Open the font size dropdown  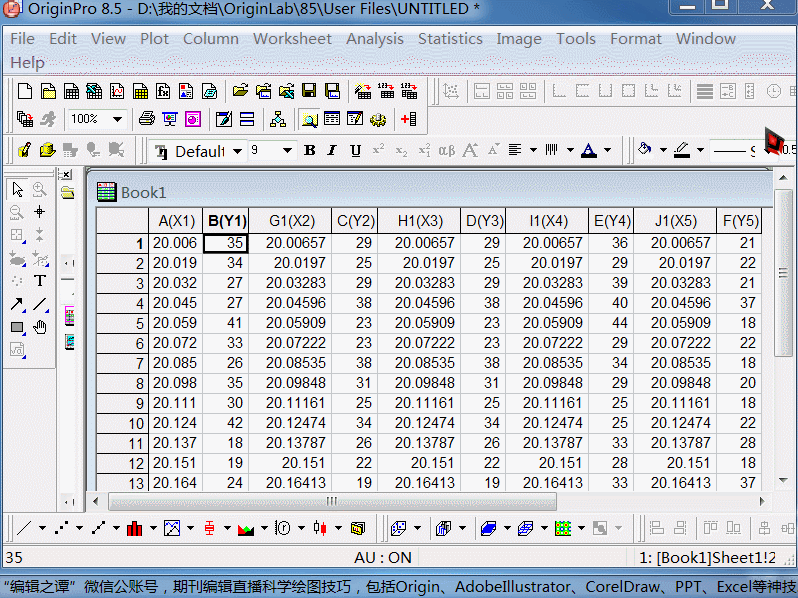[287, 151]
